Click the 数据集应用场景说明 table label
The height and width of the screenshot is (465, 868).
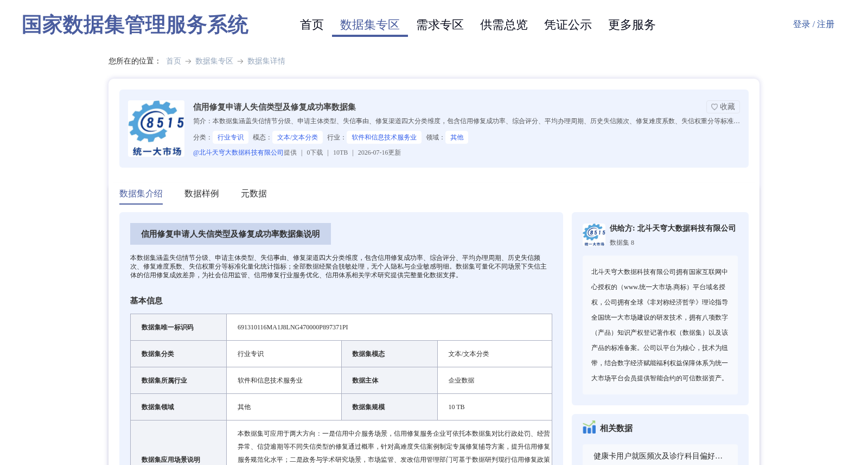point(171,460)
